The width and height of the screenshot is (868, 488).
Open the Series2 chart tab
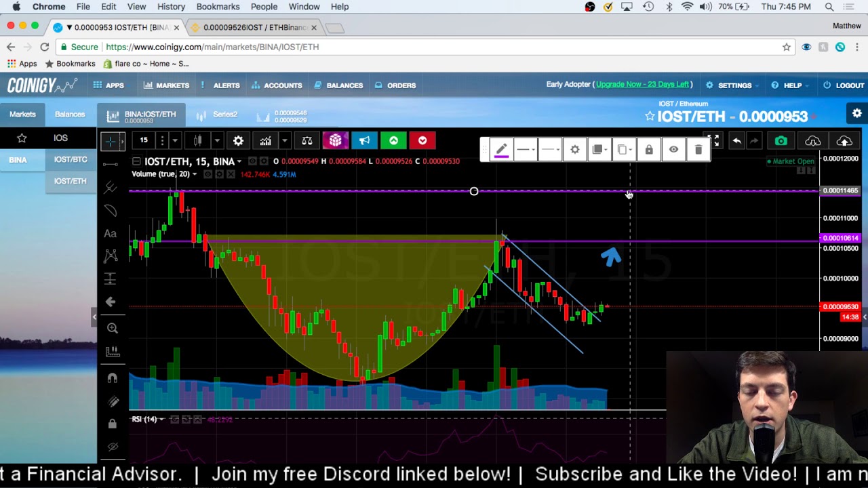pyautogui.click(x=216, y=115)
